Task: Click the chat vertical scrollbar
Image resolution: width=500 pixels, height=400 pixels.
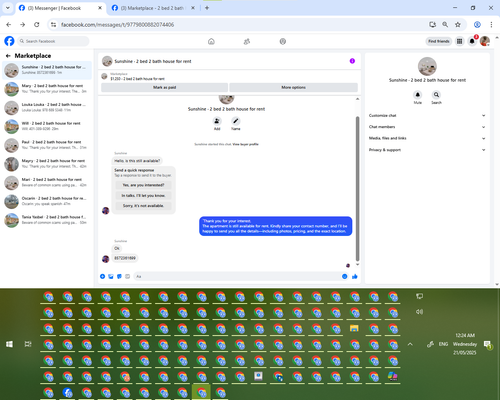Action: (357, 188)
